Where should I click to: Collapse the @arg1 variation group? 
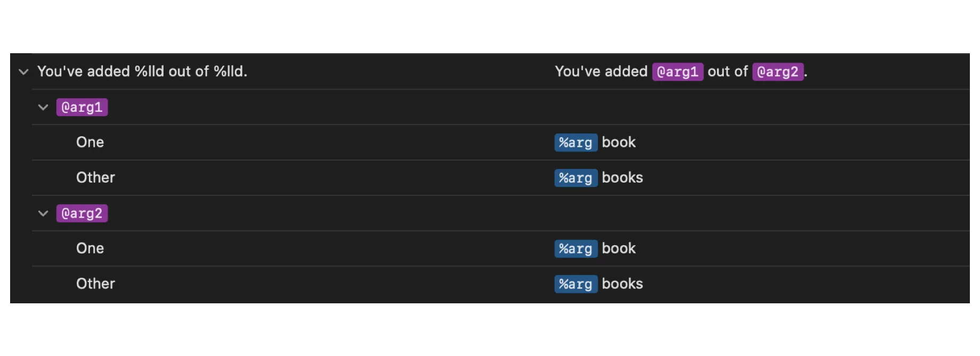point(43,107)
